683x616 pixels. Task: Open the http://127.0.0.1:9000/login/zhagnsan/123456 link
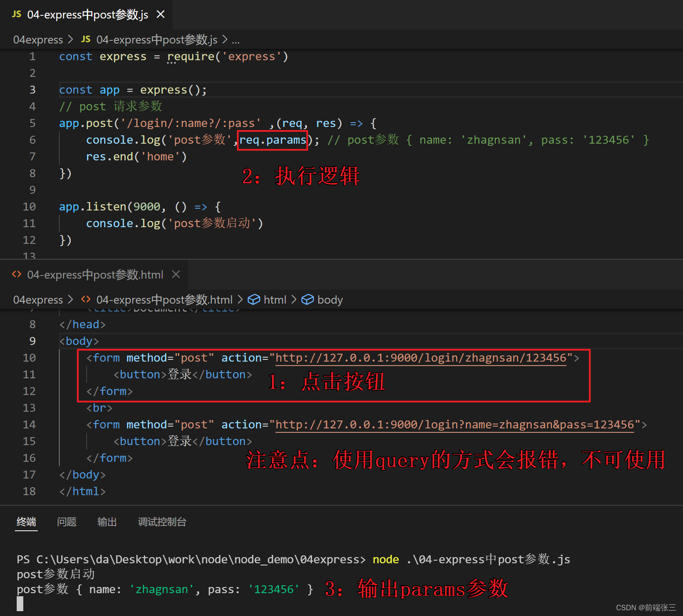pos(421,358)
